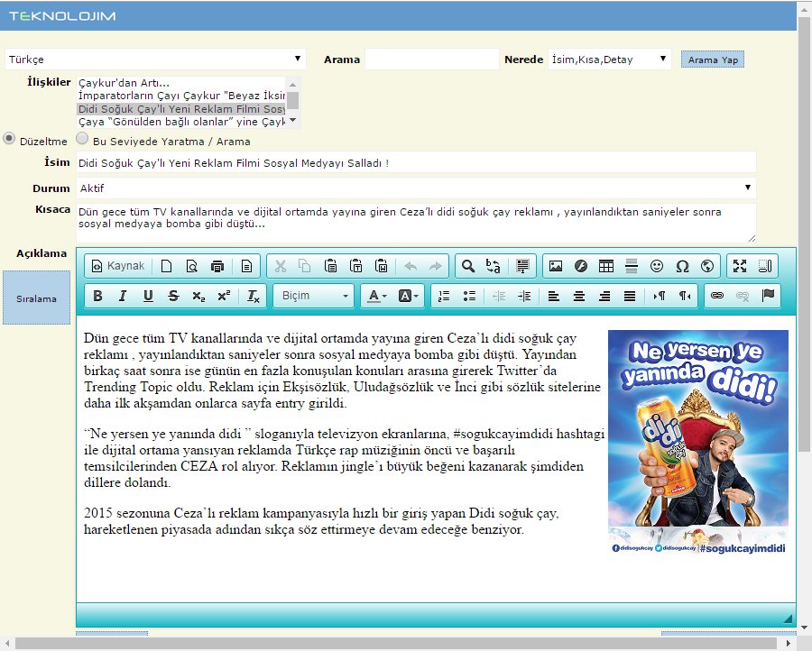Insert a bulleted list

tap(469, 296)
